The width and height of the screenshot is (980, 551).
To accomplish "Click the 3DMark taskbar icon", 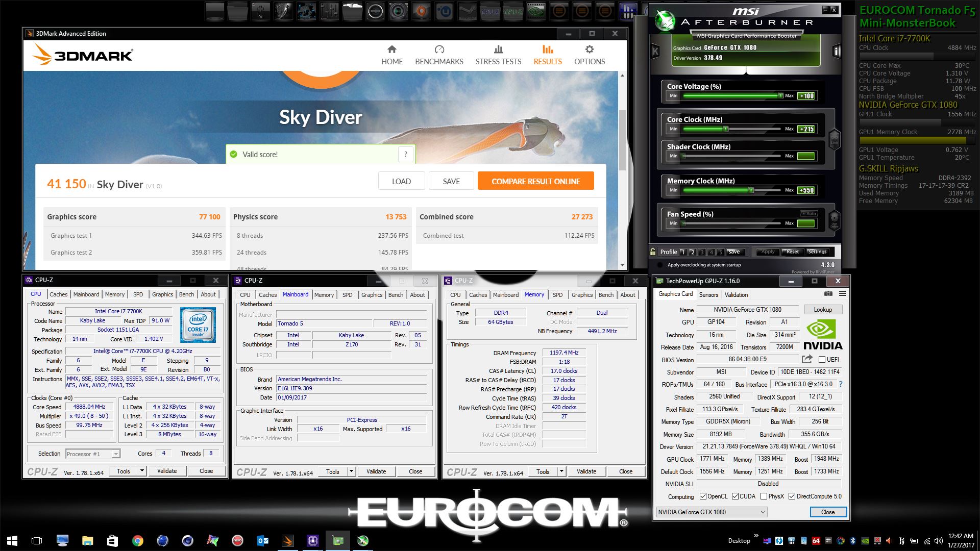I will 288,541.
